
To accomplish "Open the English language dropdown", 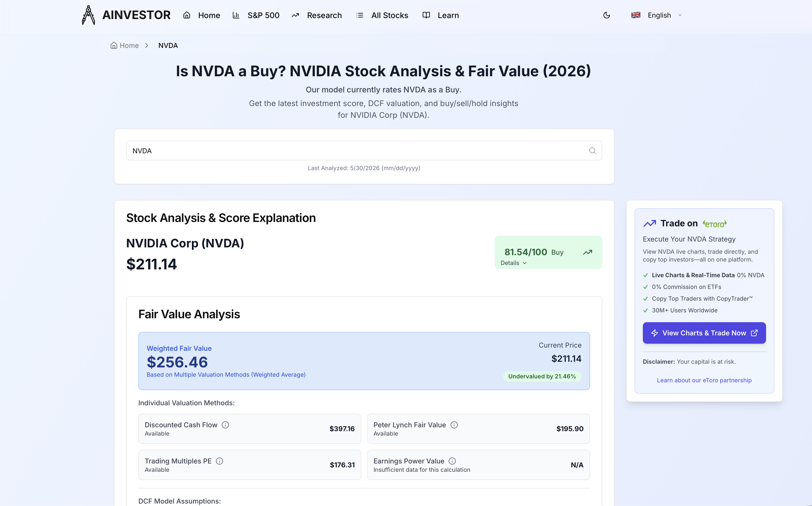I will click(656, 15).
